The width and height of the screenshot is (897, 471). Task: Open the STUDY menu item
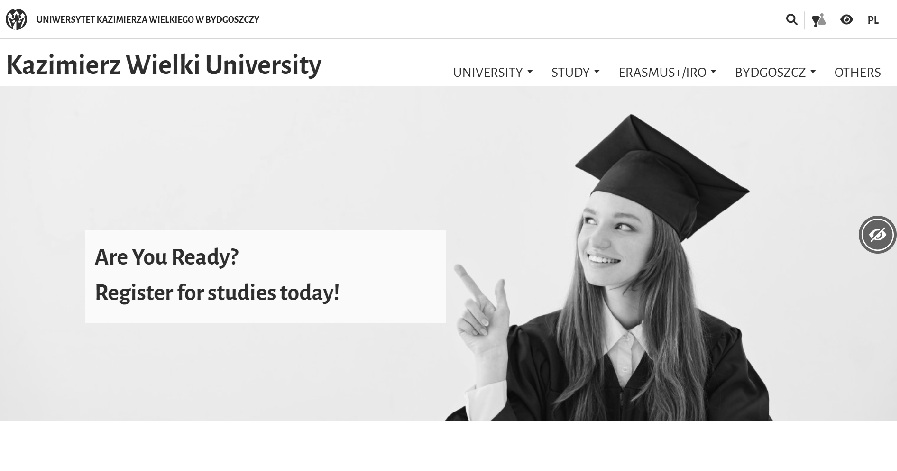coord(570,72)
